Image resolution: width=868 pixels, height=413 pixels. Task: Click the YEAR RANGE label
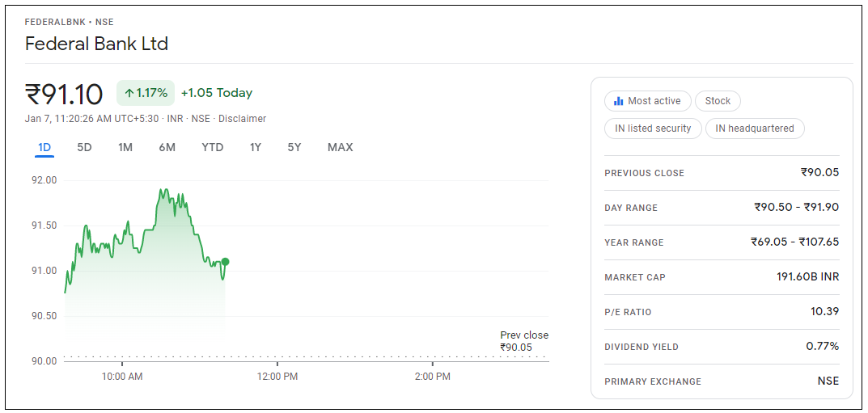(634, 242)
